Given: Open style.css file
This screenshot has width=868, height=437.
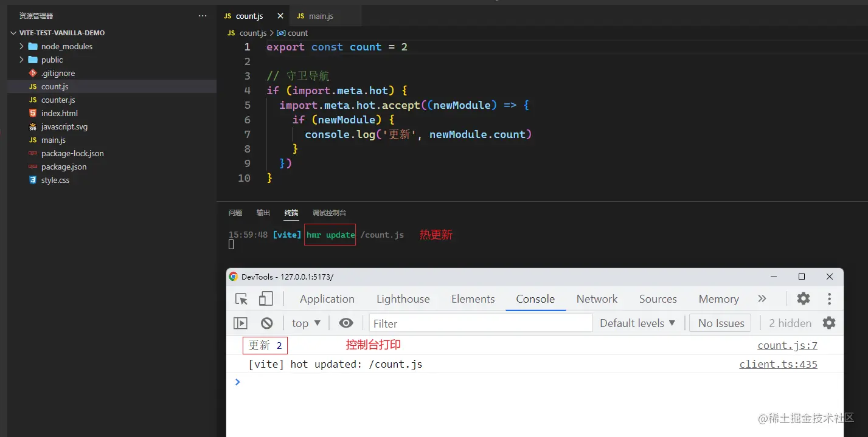Looking at the screenshot, I should [55, 180].
